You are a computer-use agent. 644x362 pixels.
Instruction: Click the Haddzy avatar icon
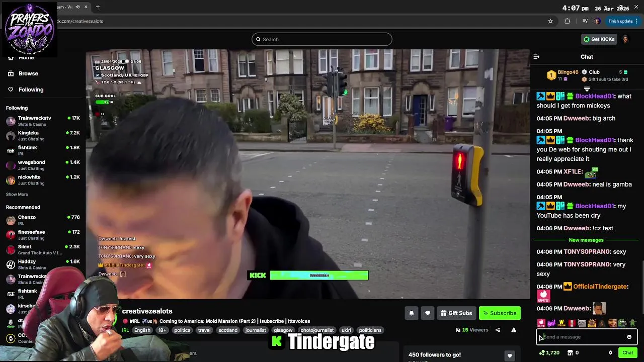[x=11, y=264]
